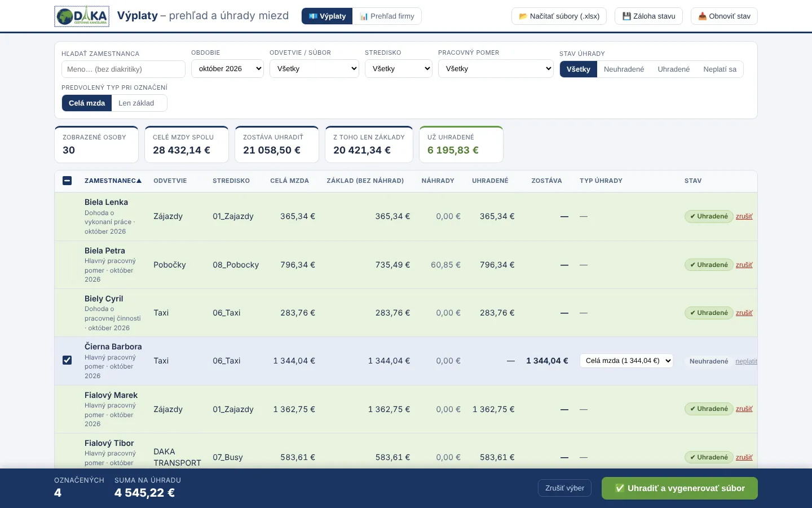The image size is (812, 508).
Task: Click the Zostáva column header
Action: (546, 181)
